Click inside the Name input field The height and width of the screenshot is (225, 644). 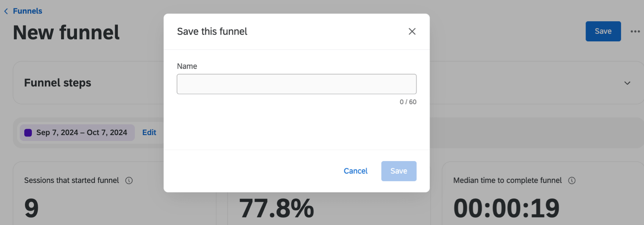click(297, 84)
